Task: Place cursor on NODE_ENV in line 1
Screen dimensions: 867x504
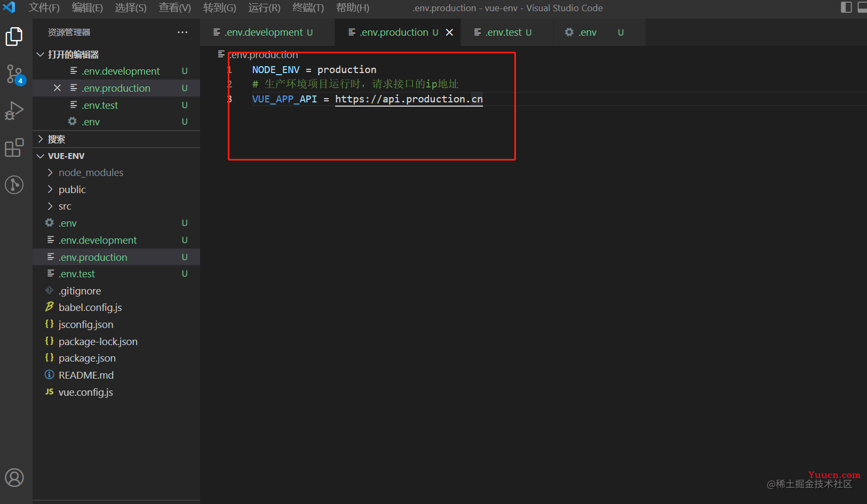Action: pos(276,70)
